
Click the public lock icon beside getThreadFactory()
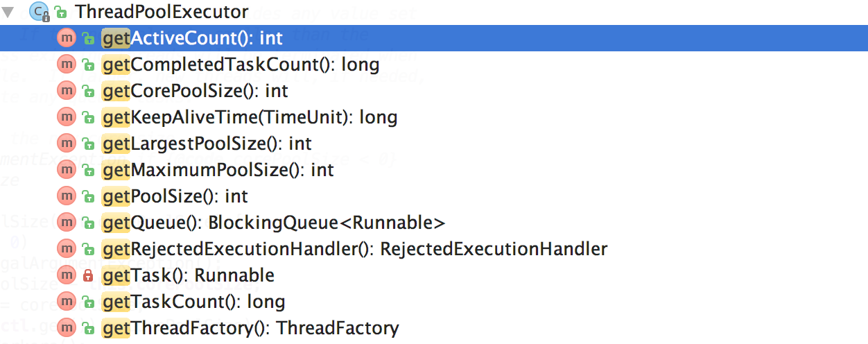point(88,329)
